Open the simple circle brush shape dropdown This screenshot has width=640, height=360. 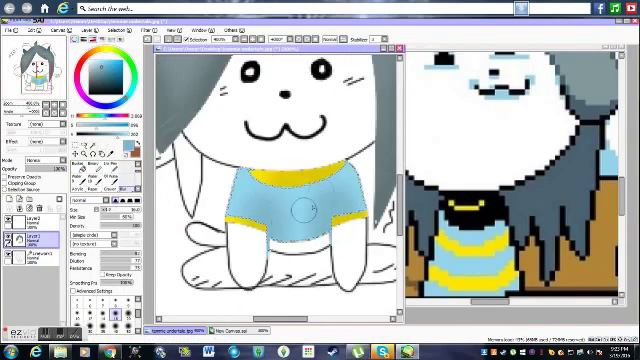pyautogui.click(x=94, y=235)
